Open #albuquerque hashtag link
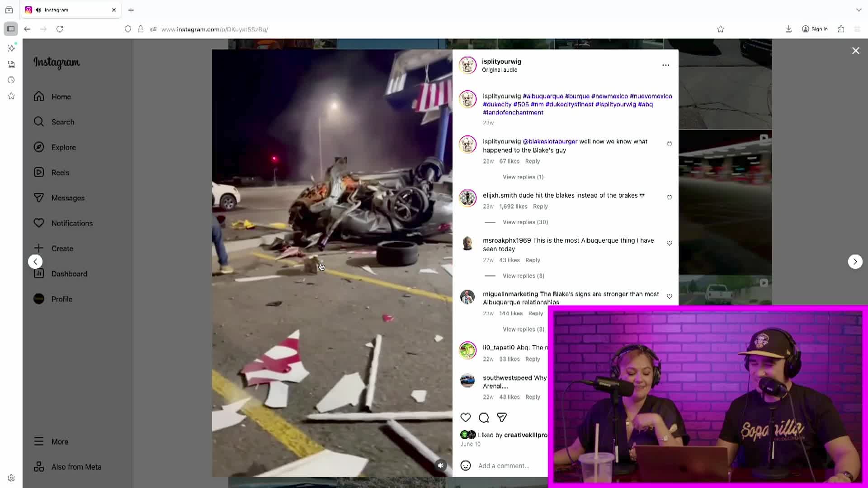Image resolution: width=868 pixels, height=488 pixels. tap(542, 96)
